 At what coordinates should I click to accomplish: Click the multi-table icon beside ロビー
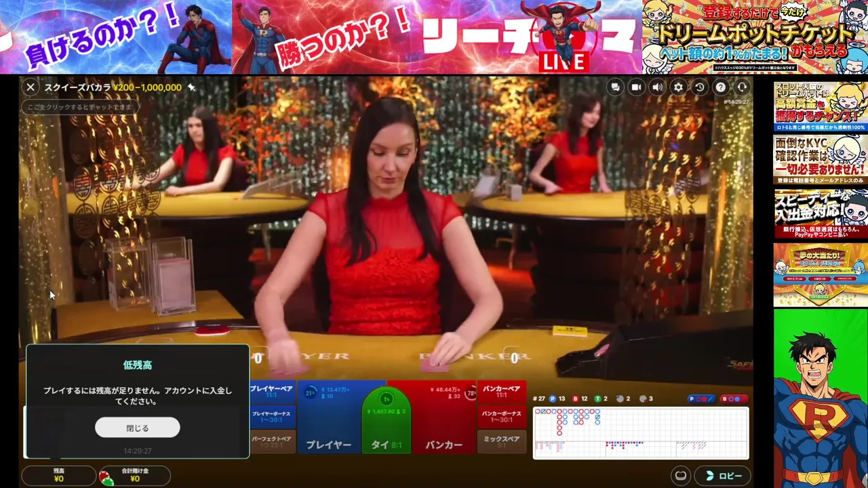pos(681,476)
